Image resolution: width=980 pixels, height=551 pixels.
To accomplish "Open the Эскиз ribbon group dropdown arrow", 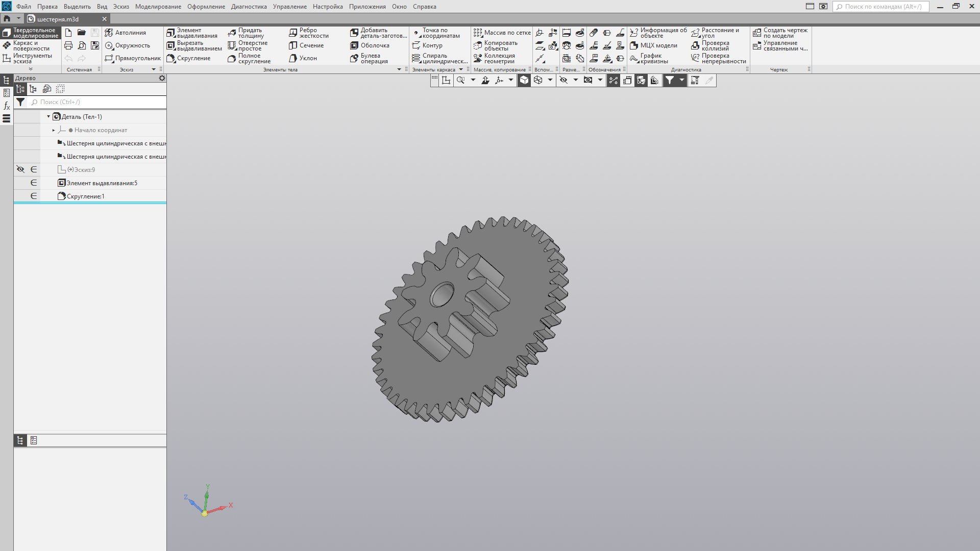I will (x=154, y=69).
